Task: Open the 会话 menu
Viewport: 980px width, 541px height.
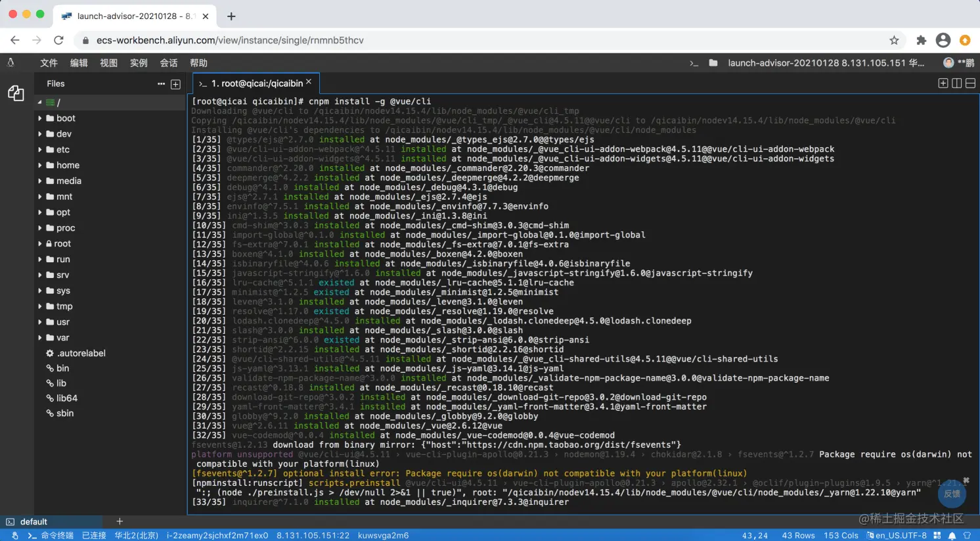Action: (x=169, y=63)
